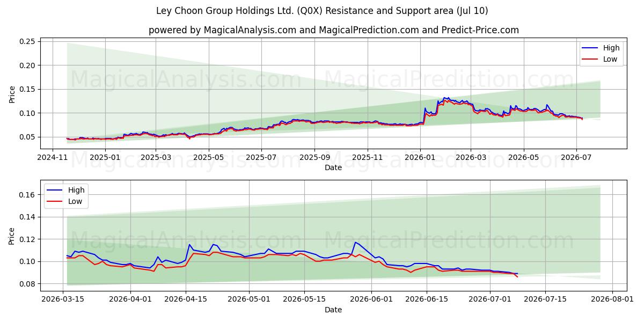This screenshot has height=322, width=644.
Task: Click the 2025-07 date tick label
Action: click(x=261, y=158)
